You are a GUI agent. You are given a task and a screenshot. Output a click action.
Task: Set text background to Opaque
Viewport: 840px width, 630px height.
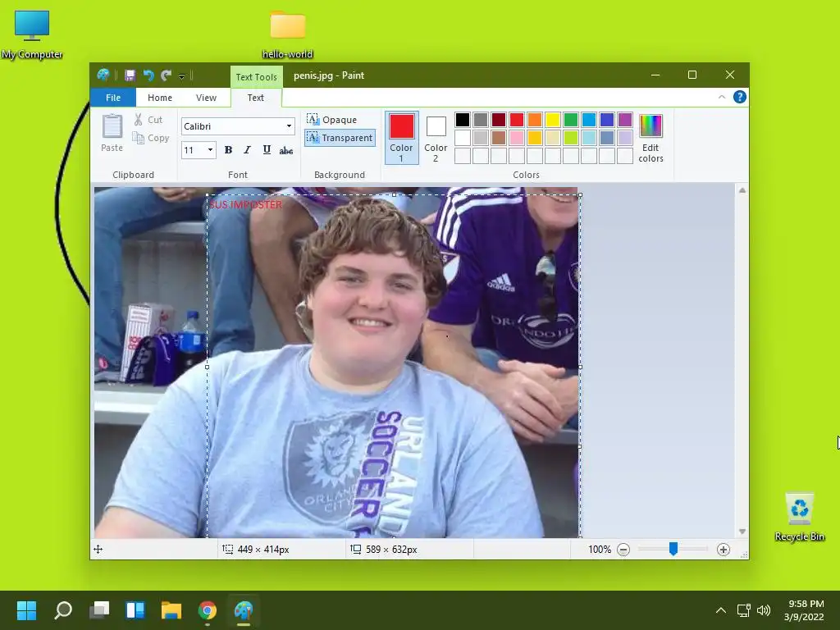(331, 120)
